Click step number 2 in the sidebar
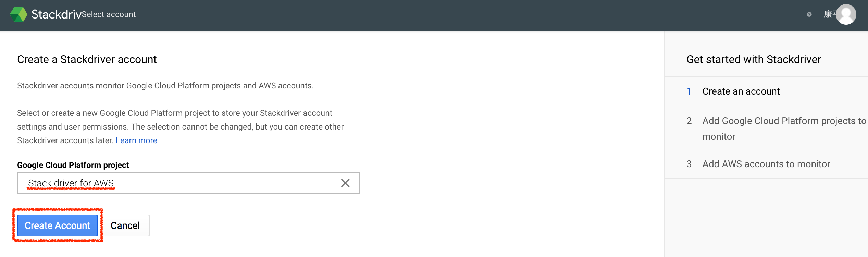868x257 pixels. pyautogui.click(x=689, y=121)
